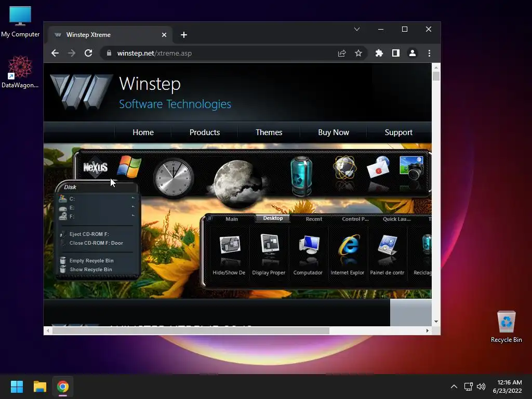
Task: Click the mail envelope dock icon
Action: coord(378,167)
